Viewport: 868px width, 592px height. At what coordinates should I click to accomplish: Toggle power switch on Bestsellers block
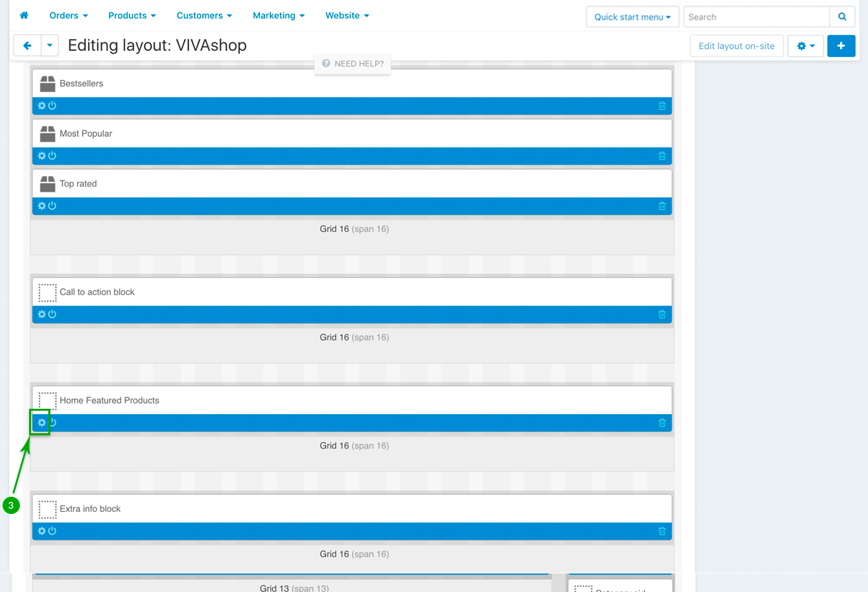point(52,106)
